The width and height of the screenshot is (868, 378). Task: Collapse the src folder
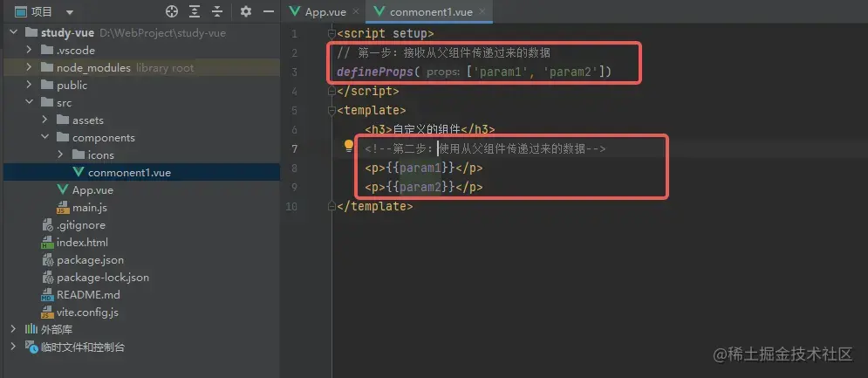pos(29,102)
